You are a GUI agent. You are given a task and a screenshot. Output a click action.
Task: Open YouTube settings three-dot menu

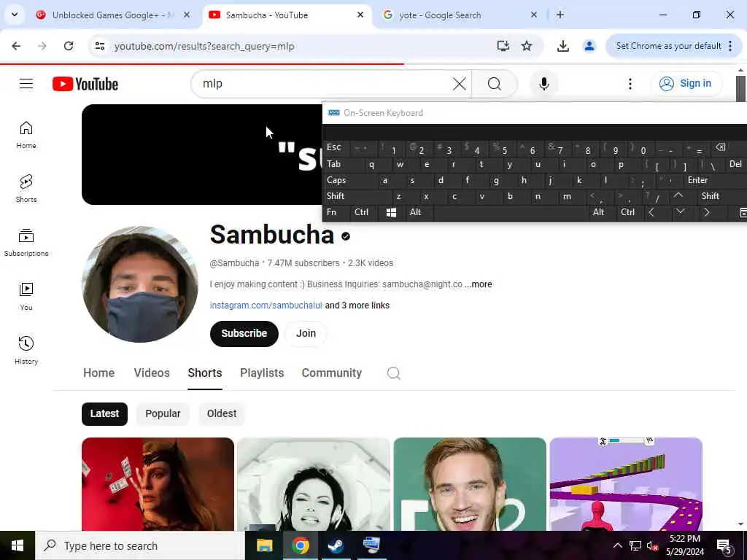tap(630, 84)
